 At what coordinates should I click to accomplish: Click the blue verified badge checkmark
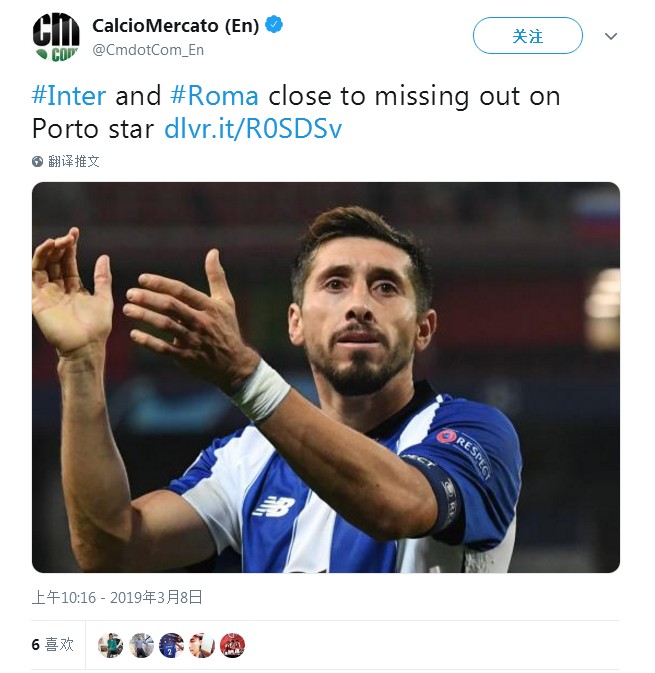pos(274,24)
